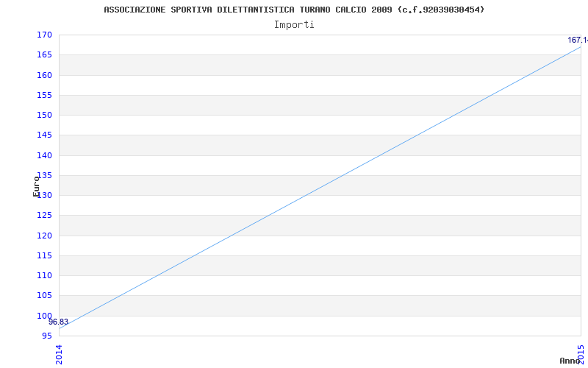
Task: Click the 140 y-axis tick label
Action: [x=44, y=155]
